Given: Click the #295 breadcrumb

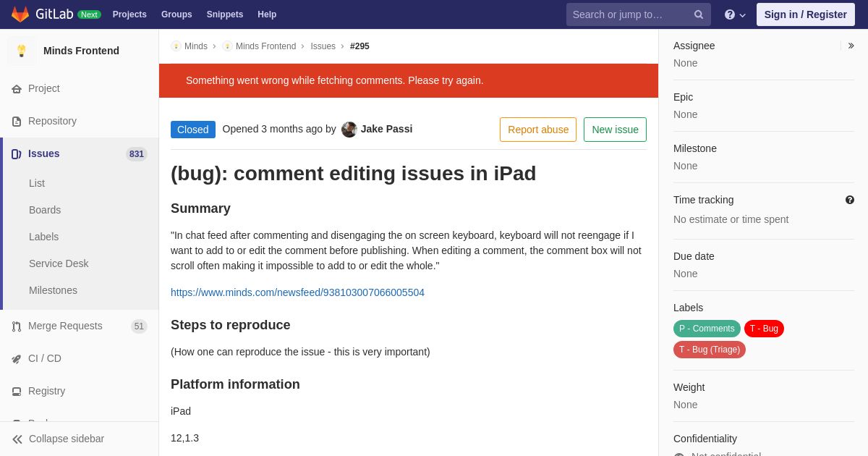Looking at the screenshot, I should pyautogui.click(x=359, y=46).
